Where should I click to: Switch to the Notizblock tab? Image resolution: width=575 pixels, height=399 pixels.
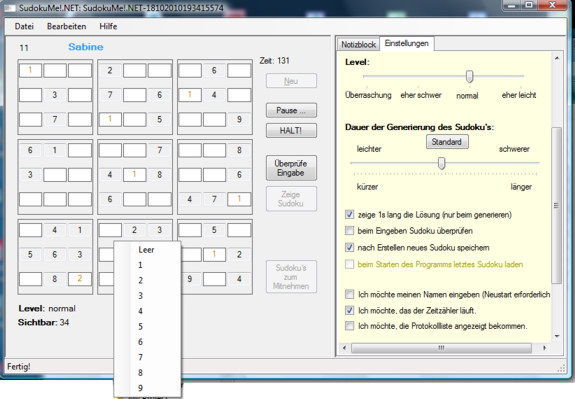click(x=358, y=44)
